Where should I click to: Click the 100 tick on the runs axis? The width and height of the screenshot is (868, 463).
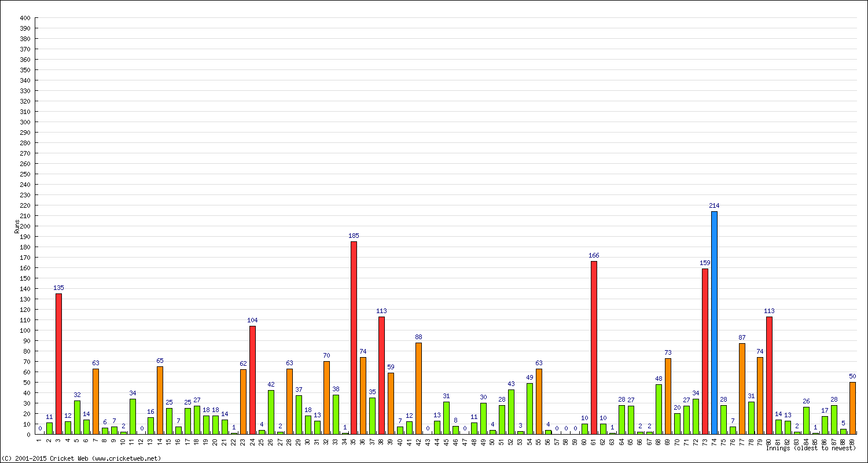24,330
